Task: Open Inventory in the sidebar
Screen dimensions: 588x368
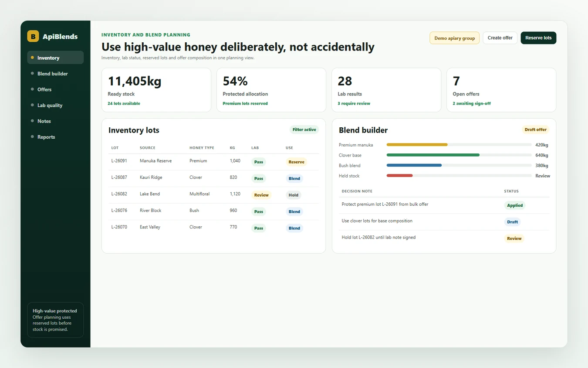Action: coord(55,58)
